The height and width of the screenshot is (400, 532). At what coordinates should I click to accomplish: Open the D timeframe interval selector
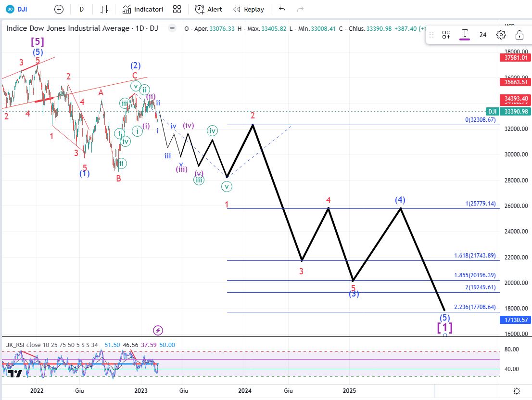81,9
